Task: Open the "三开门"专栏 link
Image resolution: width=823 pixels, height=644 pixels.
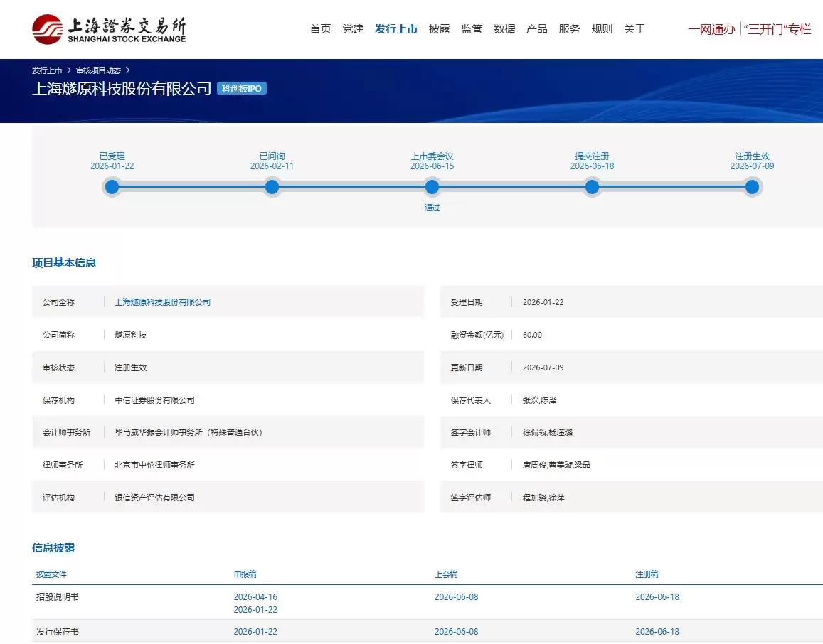Action: (x=777, y=29)
